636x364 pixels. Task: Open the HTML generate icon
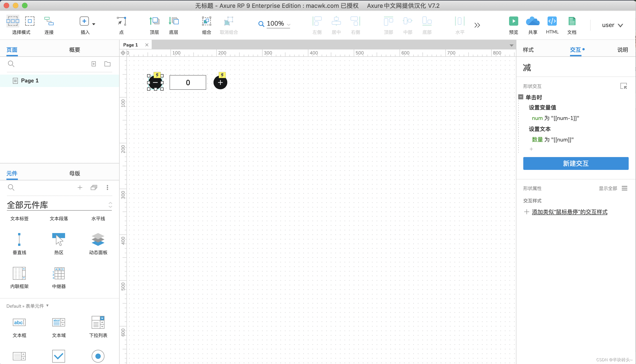pos(552,21)
